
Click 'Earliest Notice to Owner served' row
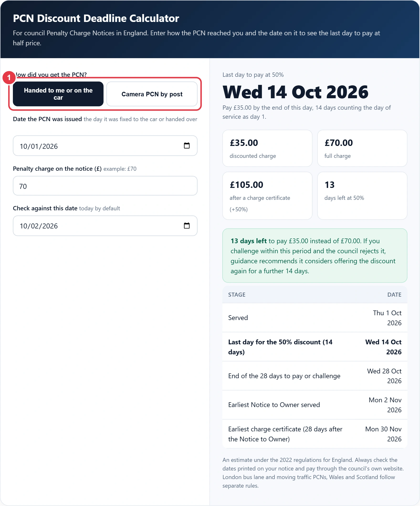tap(315, 405)
